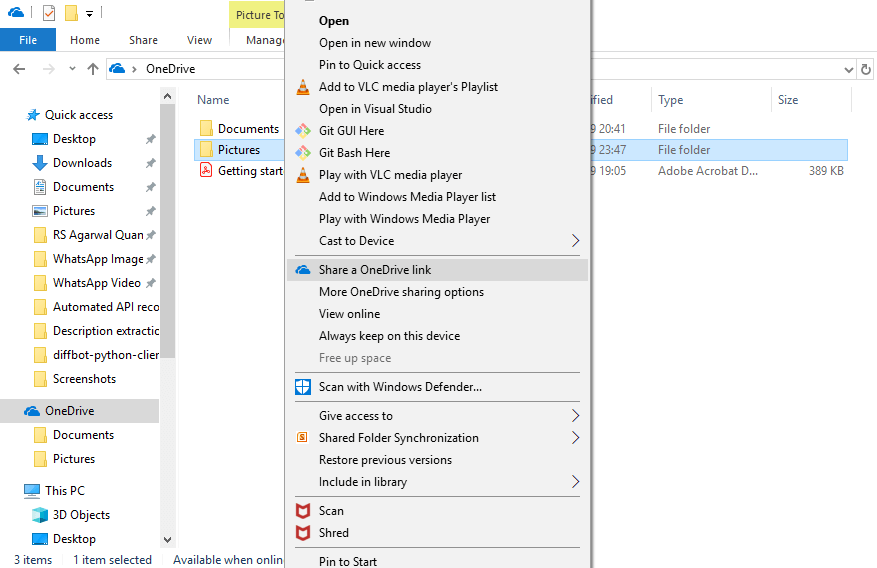Screen dimensions: 877x568
Task: Click the Git Bash Here icon
Action: click(303, 153)
